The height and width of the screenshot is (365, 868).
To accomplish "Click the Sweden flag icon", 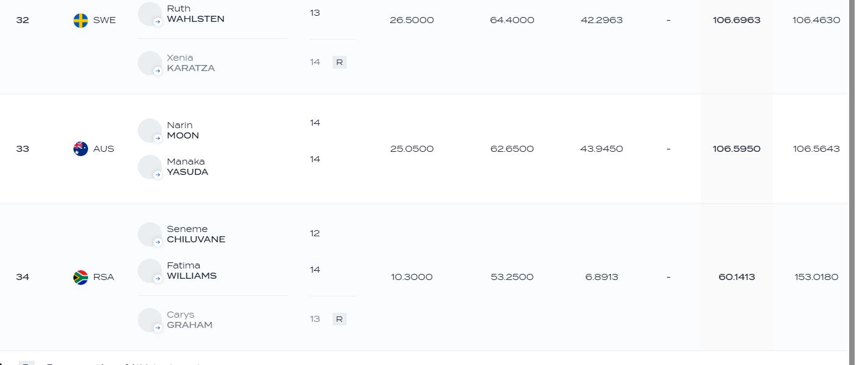I will tap(81, 21).
